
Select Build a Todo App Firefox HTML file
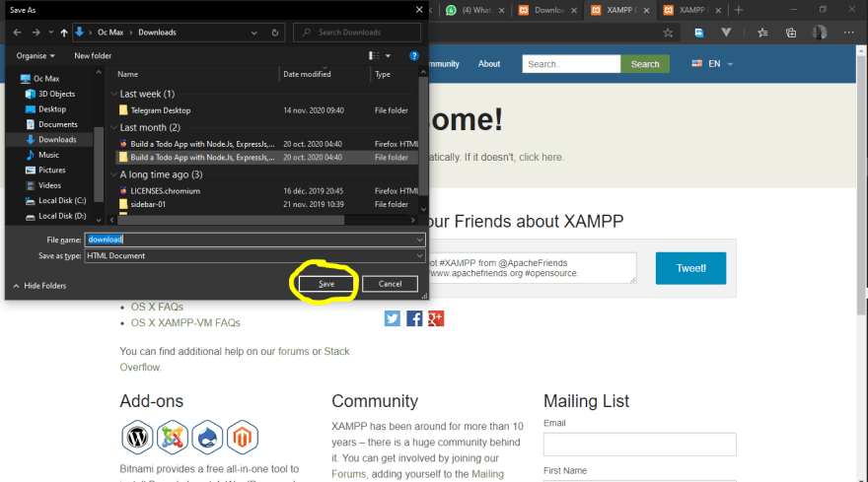click(x=265, y=144)
